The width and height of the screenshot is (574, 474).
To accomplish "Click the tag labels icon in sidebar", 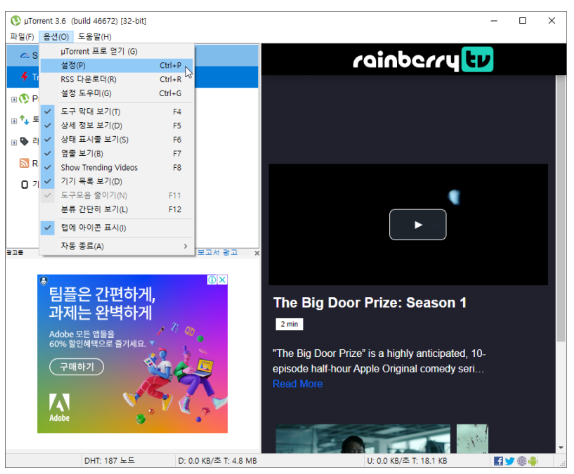I will pyautogui.click(x=24, y=141).
